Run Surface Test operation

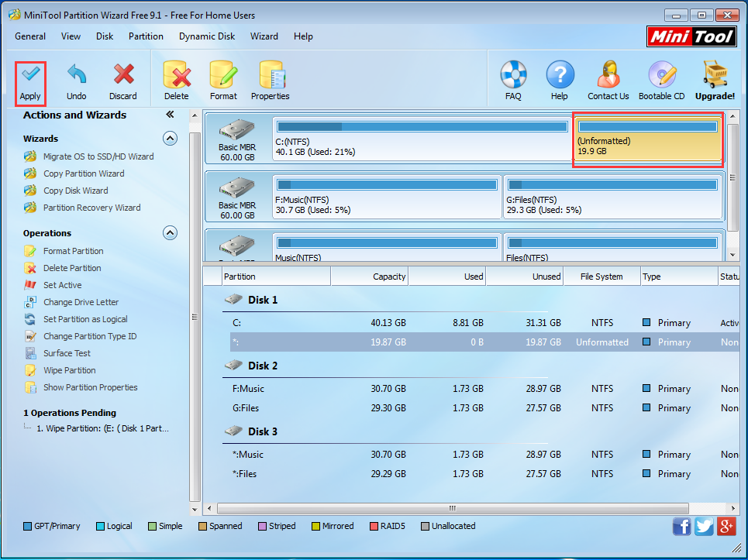click(x=57, y=353)
